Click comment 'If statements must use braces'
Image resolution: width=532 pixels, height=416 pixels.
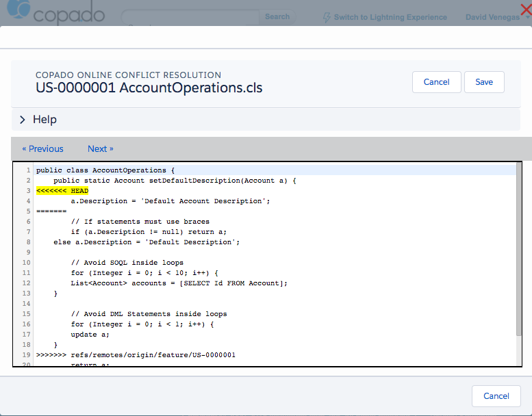tap(140, 222)
